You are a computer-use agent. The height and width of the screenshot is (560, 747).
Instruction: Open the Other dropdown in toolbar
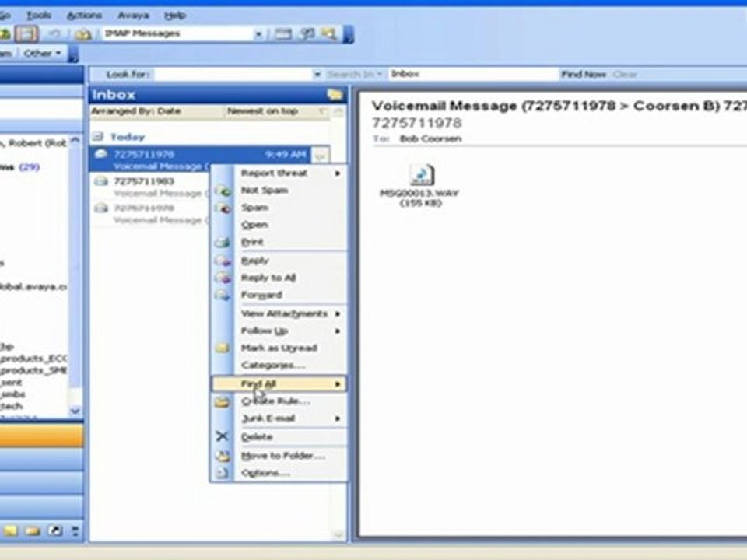(x=42, y=53)
